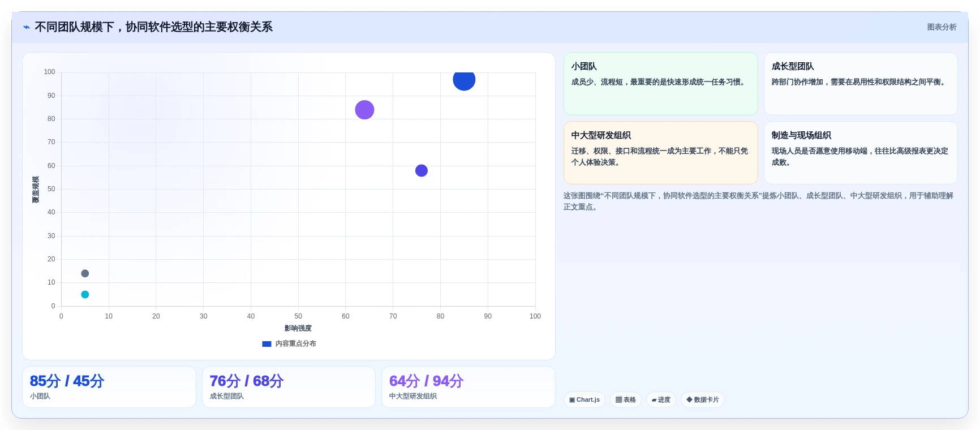The image size is (980, 430).
Task: Click the small gray bubble on the chart
Action: pos(85,273)
